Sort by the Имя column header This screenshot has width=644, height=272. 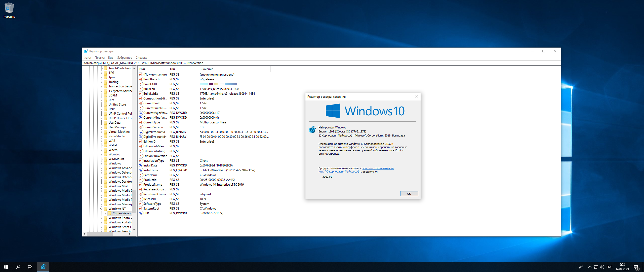(153, 69)
